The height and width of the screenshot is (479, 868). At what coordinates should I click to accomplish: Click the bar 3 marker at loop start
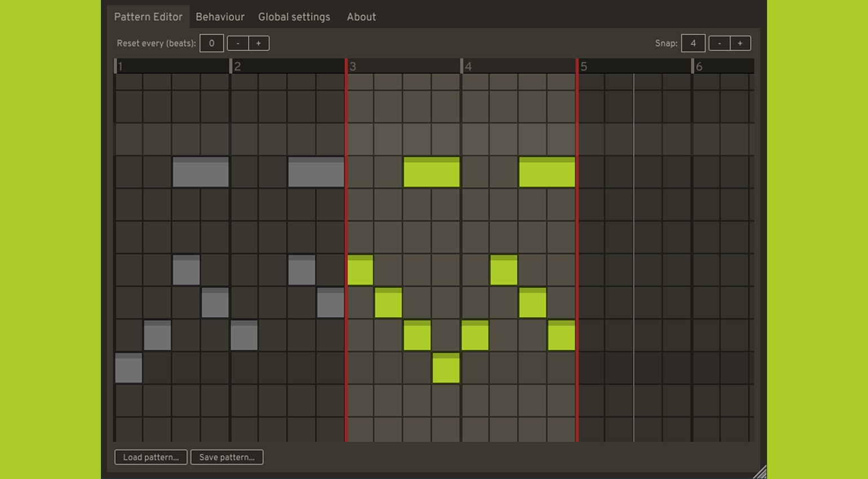[352, 66]
